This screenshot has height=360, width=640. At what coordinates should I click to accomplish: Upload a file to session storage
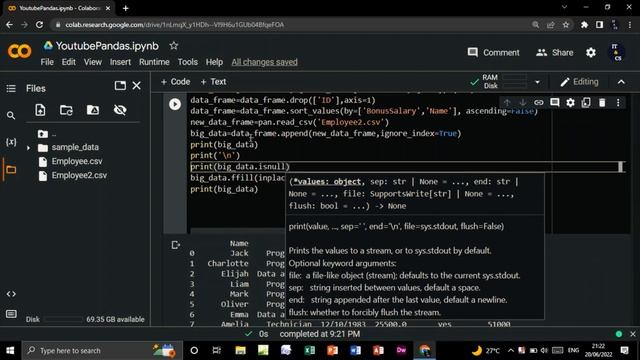[x=40, y=110]
